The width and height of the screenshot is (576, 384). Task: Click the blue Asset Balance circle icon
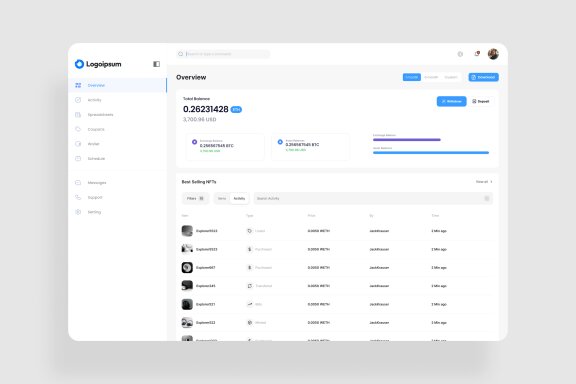280,141
